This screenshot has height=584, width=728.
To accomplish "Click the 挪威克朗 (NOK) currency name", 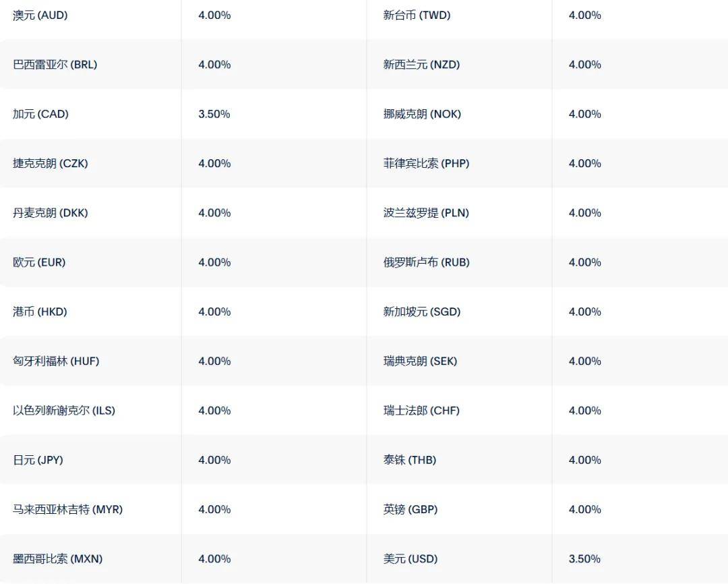I will tap(422, 114).
